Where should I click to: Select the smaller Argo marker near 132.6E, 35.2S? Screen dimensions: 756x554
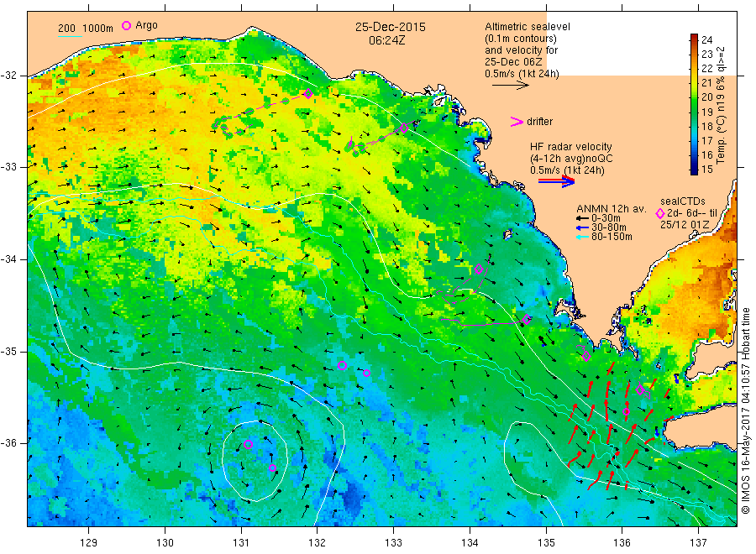coord(366,373)
